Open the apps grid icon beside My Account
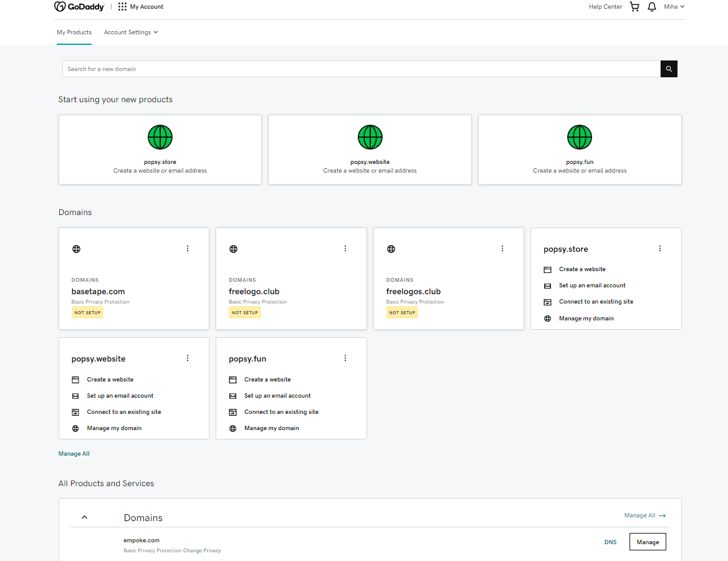This screenshot has height=561, width=728. point(122,7)
